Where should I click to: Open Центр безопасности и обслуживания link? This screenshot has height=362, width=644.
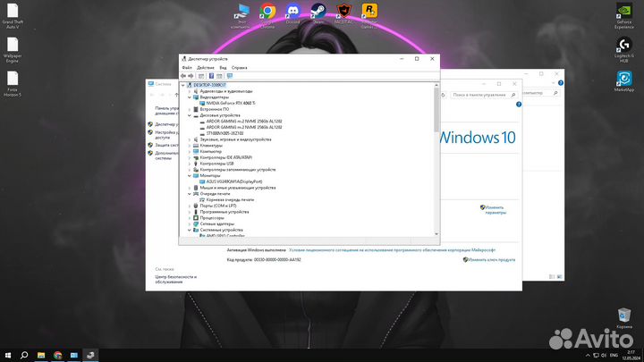(176, 280)
